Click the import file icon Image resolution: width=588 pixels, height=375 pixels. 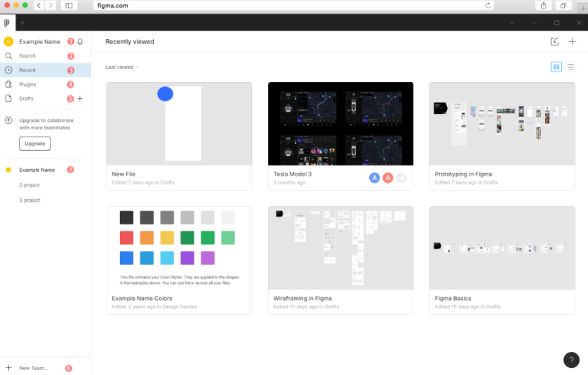(x=554, y=41)
